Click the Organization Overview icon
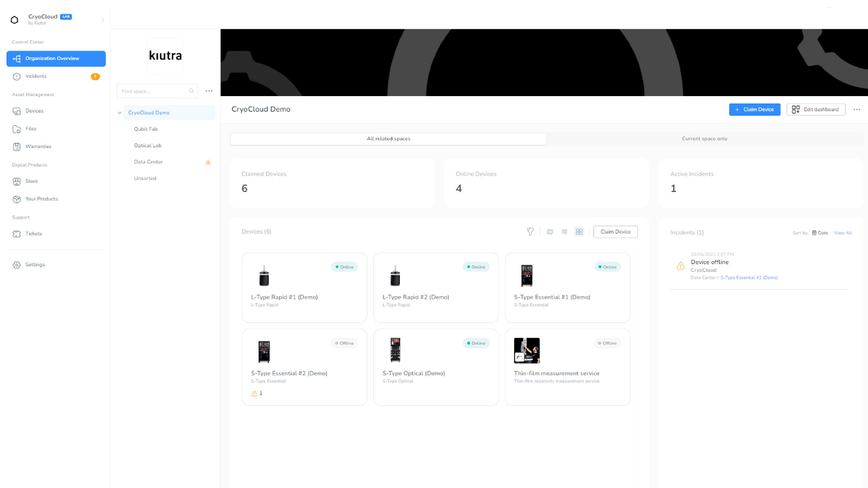The width and height of the screenshot is (868, 488). (17, 58)
